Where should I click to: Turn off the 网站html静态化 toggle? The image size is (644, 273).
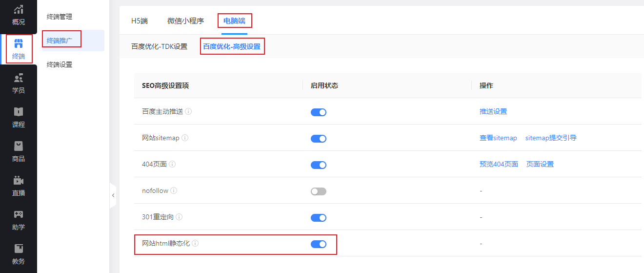click(x=319, y=244)
